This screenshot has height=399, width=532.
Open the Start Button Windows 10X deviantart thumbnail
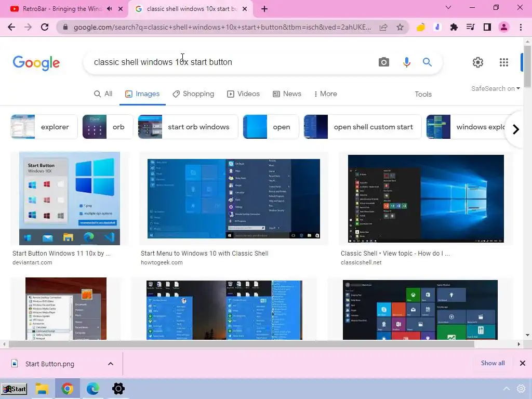point(70,198)
